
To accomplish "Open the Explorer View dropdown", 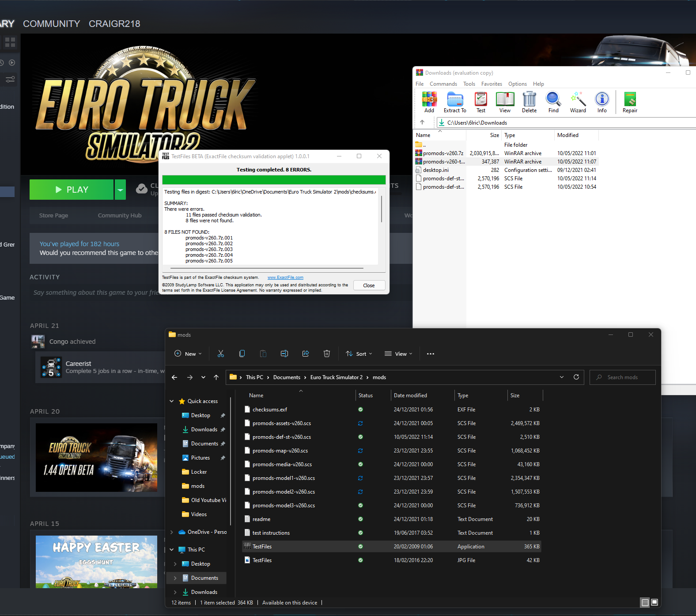I will (398, 354).
